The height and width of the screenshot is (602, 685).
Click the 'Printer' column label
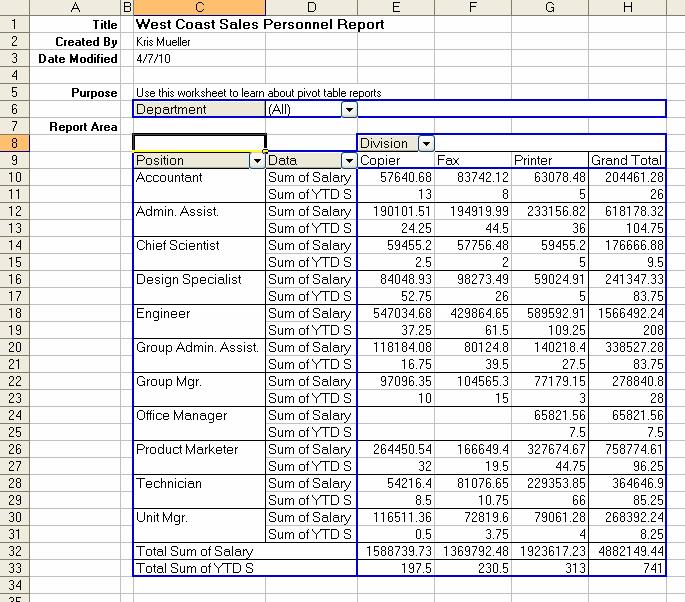coord(550,160)
